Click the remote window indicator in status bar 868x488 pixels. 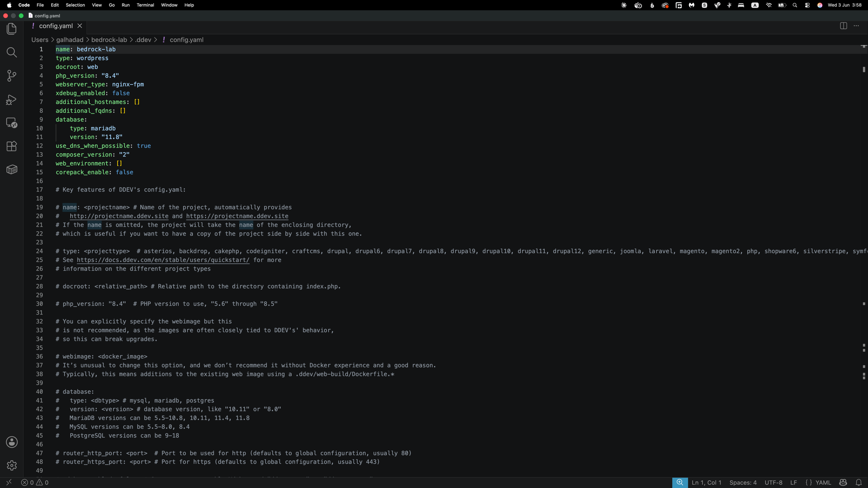9,482
